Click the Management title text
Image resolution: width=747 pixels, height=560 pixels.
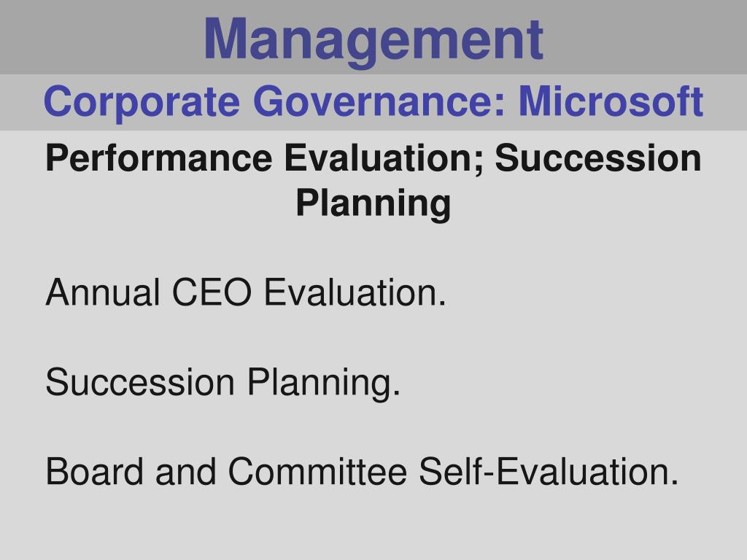tap(373, 40)
